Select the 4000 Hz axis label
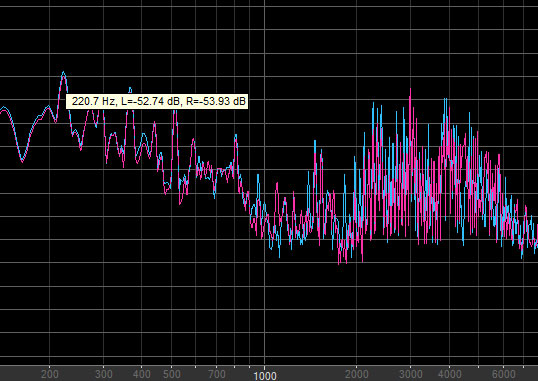Screen dimensions: 538x381 449,374
